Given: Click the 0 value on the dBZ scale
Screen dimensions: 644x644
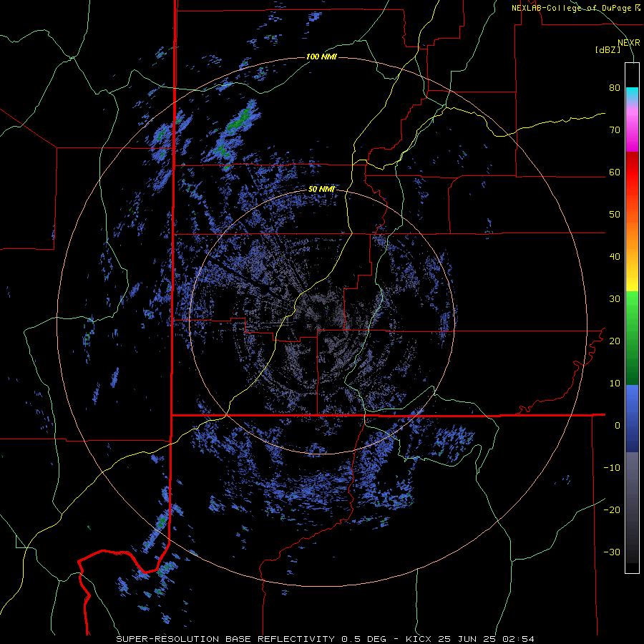Looking at the screenshot, I should [618, 426].
